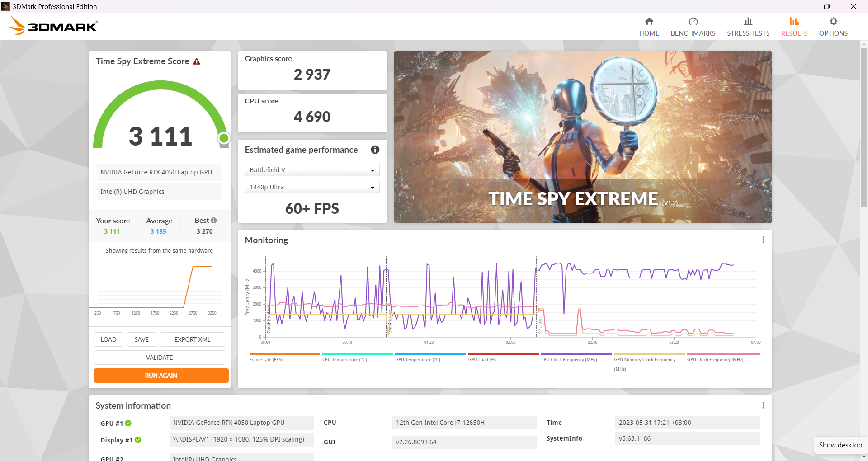Click the scrollbar down arrow
The height and width of the screenshot is (461, 868).
coord(864,457)
